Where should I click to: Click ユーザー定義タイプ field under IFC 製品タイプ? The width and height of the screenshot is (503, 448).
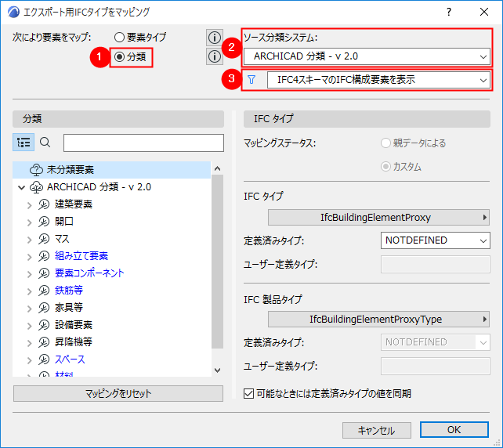pos(436,366)
